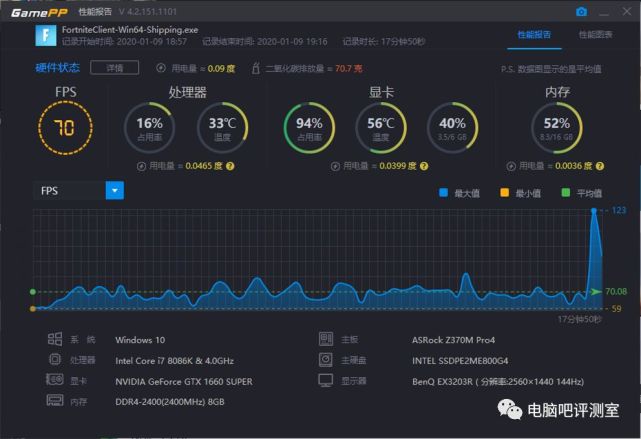Click the motherboard icon
Screen dimensions: 641x439
[x=326, y=339]
